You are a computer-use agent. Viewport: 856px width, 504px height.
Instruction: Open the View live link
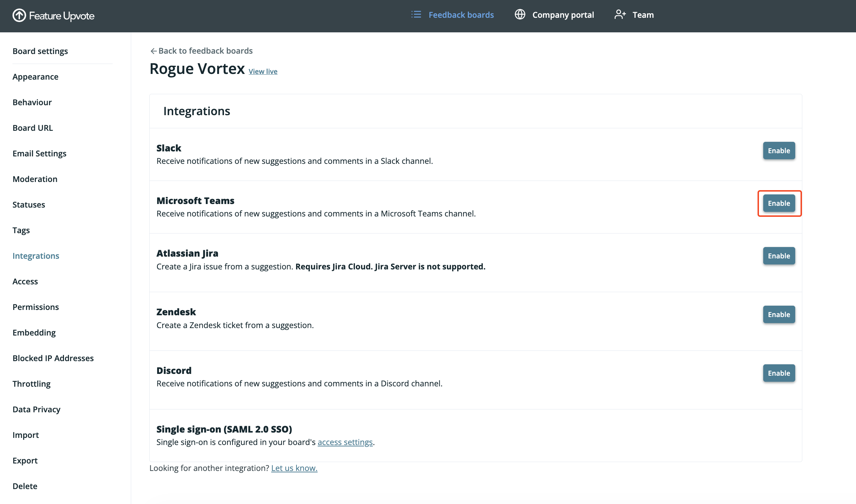[x=263, y=71]
